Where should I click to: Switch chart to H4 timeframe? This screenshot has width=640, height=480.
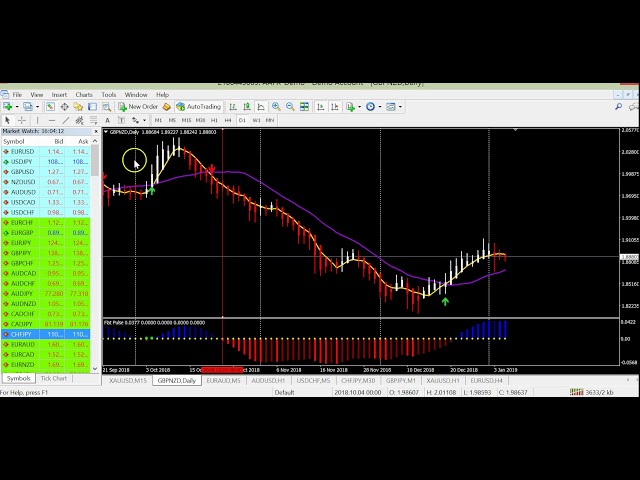pos(228,121)
